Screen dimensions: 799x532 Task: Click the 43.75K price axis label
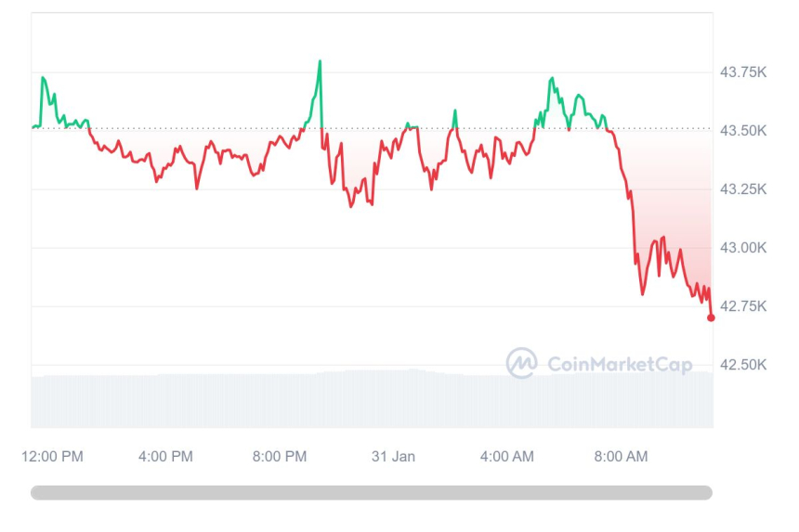(x=743, y=72)
